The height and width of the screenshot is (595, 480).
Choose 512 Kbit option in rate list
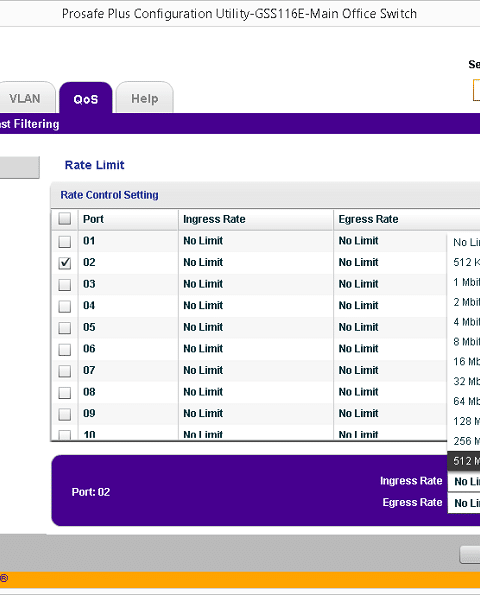click(x=464, y=262)
